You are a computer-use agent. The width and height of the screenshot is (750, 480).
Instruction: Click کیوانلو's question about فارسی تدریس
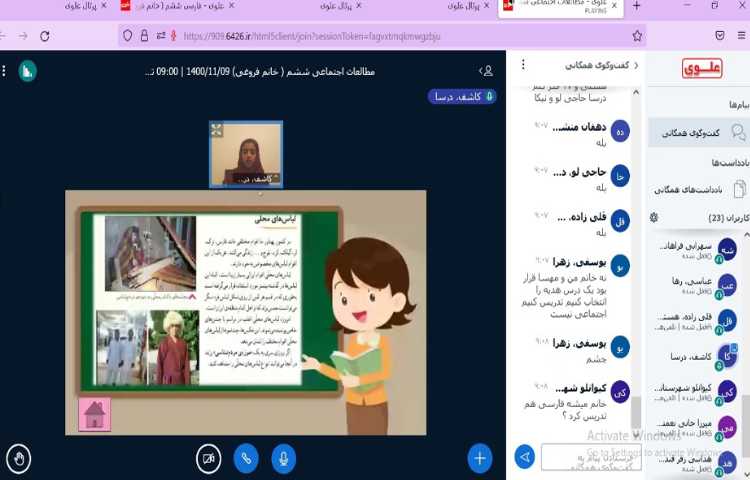565,410
